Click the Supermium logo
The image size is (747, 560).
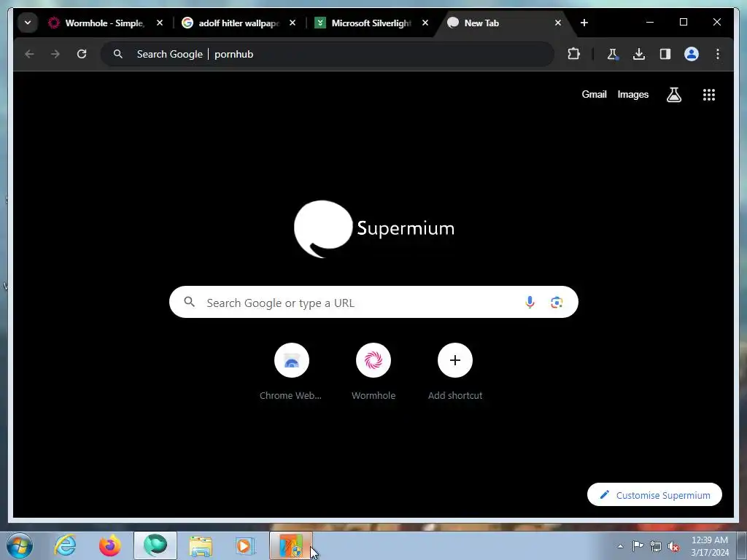click(x=374, y=229)
